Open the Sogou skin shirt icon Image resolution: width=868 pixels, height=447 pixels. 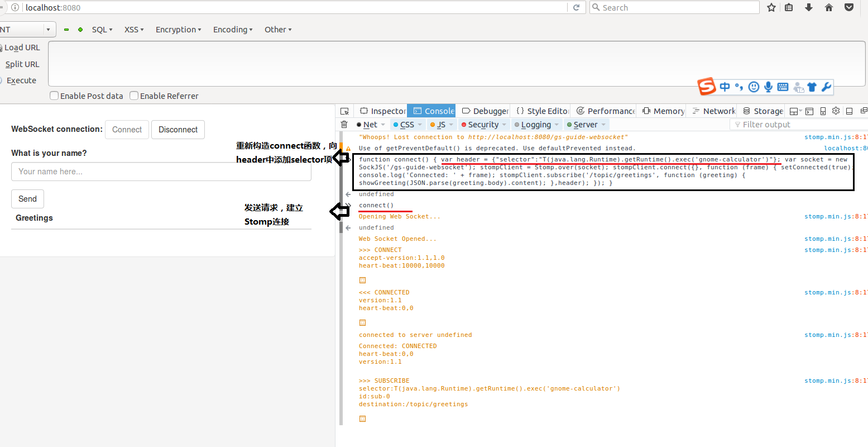[x=812, y=87]
